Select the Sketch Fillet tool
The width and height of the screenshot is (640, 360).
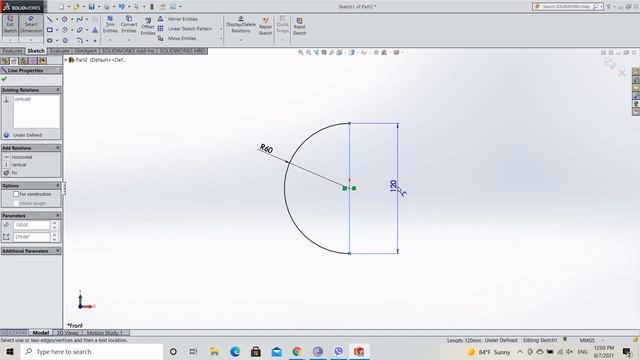(x=80, y=40)
